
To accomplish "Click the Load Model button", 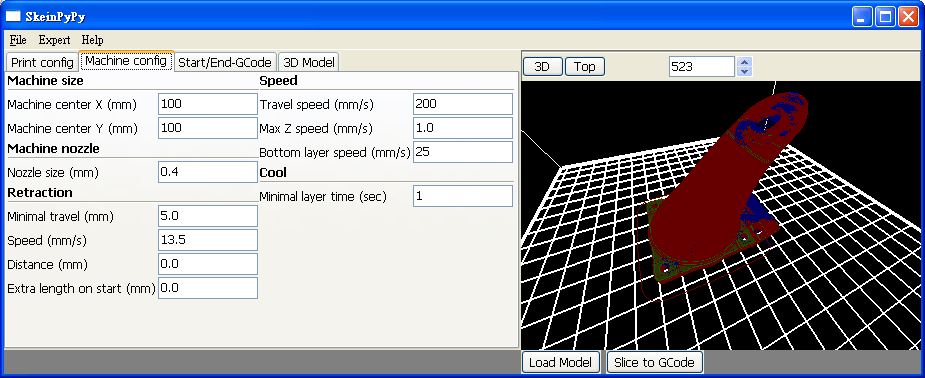I will pos(560,362).
